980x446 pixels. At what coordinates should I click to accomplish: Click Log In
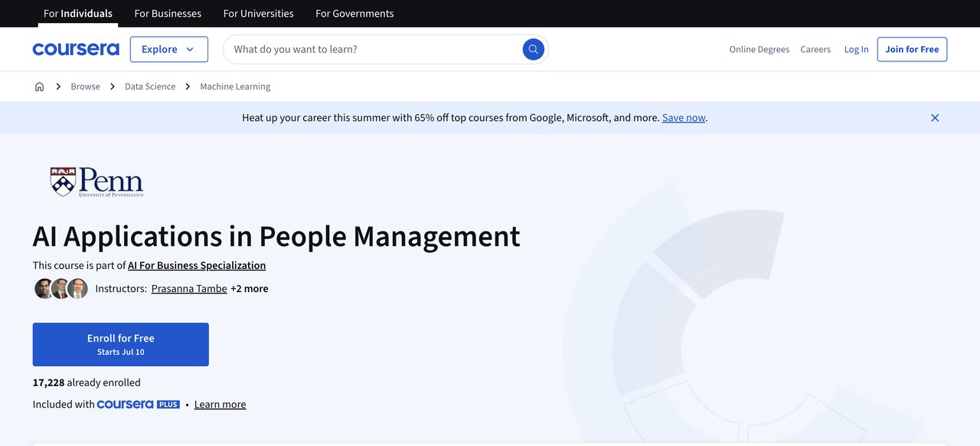coord(856,49)
